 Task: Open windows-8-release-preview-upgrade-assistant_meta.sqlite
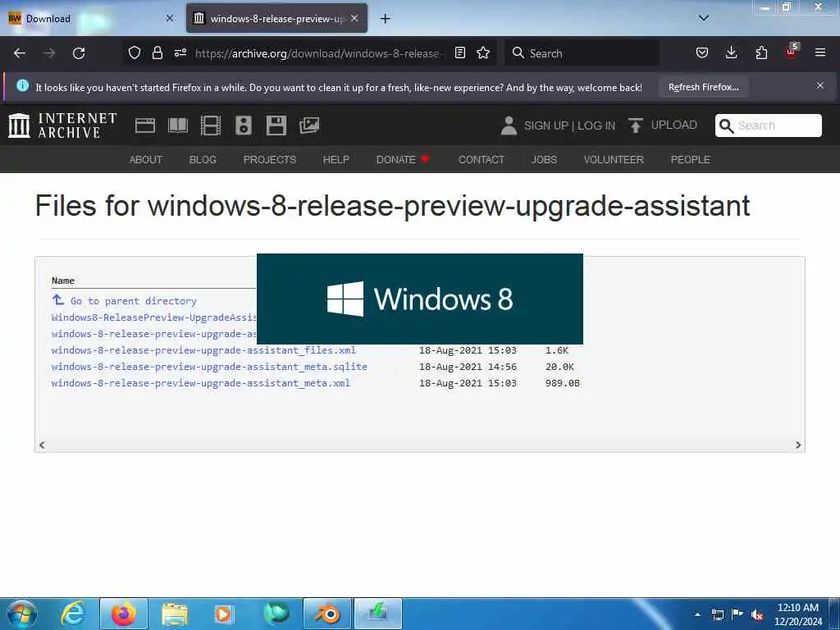point(209,367)
